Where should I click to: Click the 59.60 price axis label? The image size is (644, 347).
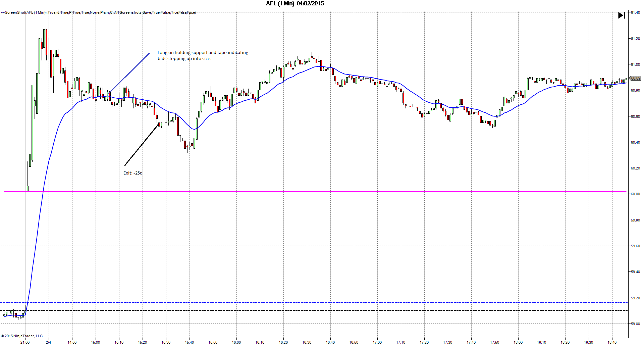click(x=635, y=246)
